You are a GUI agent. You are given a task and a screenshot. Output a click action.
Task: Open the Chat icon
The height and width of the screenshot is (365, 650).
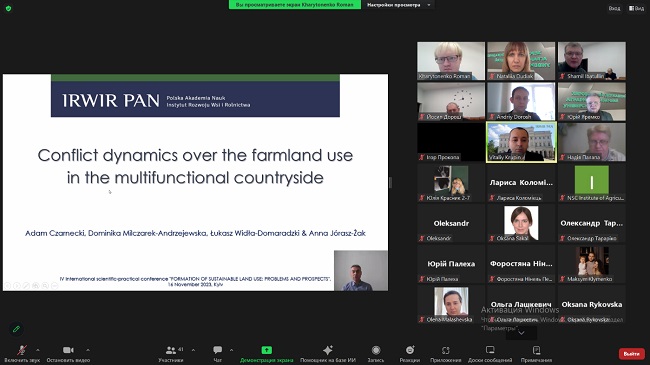218,350
